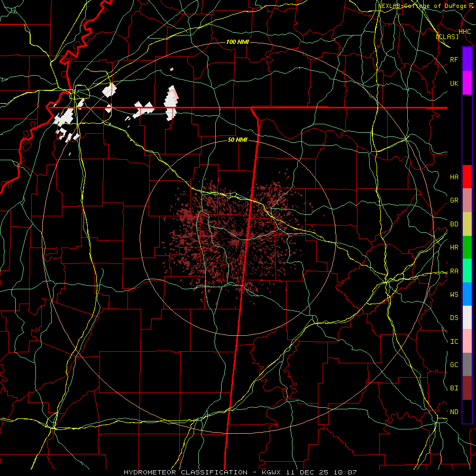Screen dimensions: 476x476
Task: Click the HYDROMETEOR CLASSIFICATION title text
Action: pyautogui.click(x=186, y=472)
